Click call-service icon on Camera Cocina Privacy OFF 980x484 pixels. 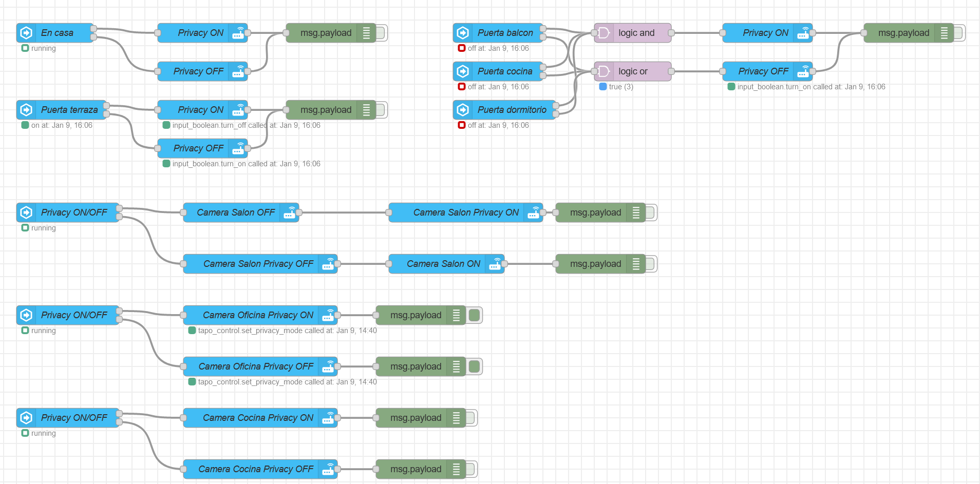[328, 469]
